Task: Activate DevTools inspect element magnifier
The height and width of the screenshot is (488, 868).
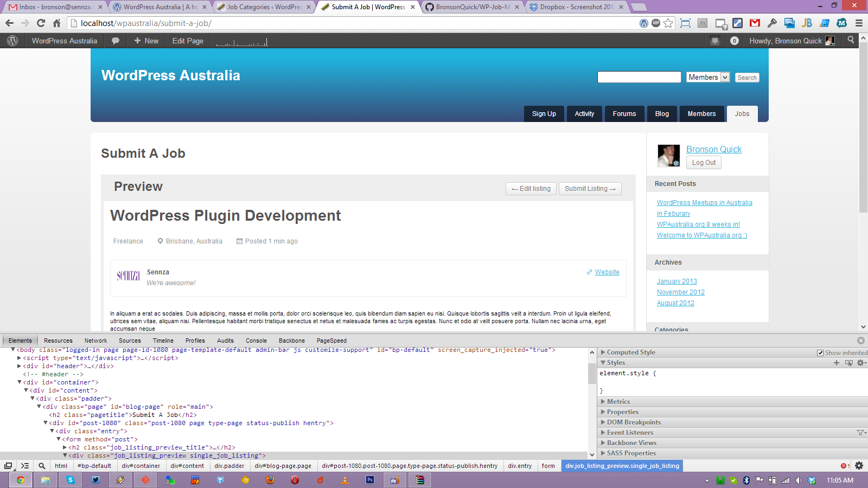Action: (42, 466)
